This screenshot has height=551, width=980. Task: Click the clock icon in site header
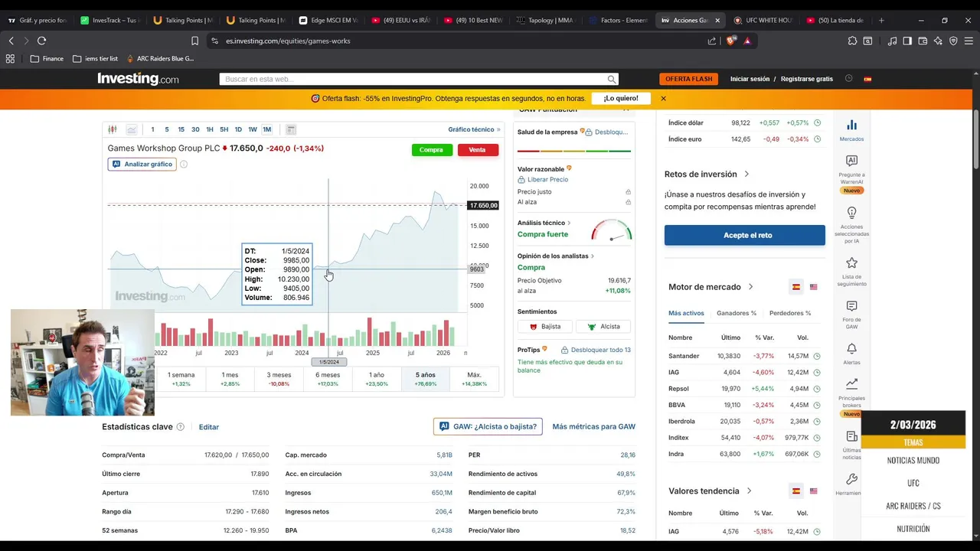[x=848, y=79]
